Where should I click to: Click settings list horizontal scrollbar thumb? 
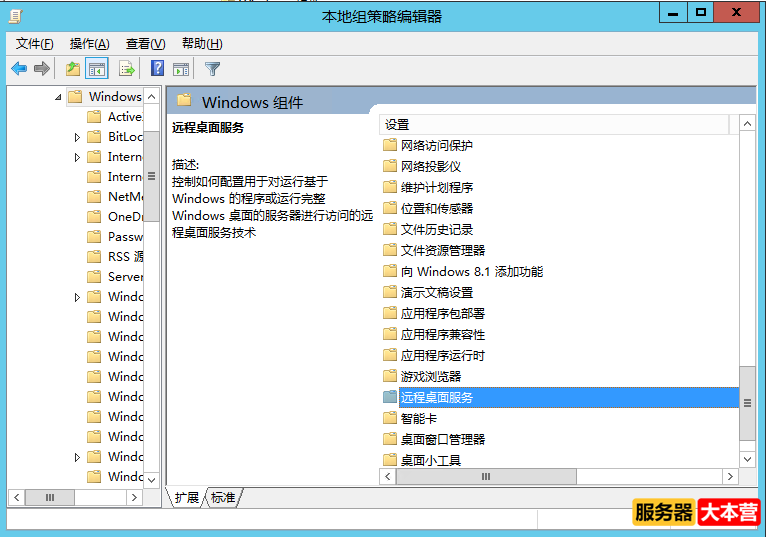coord(486,476)
